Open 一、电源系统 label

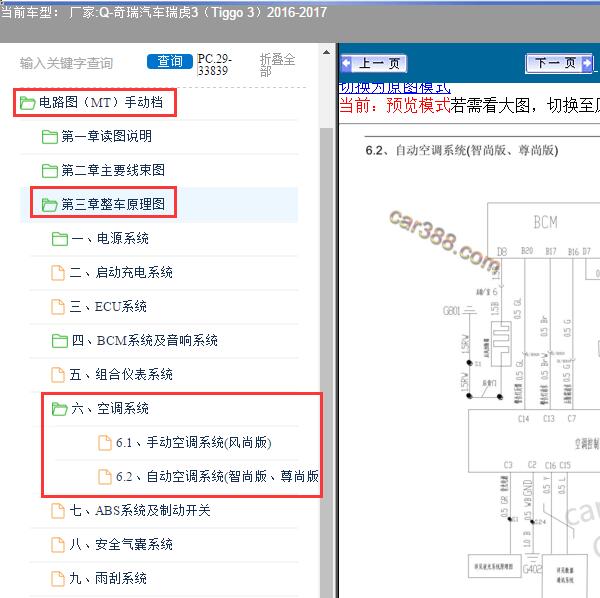point(110,239)
